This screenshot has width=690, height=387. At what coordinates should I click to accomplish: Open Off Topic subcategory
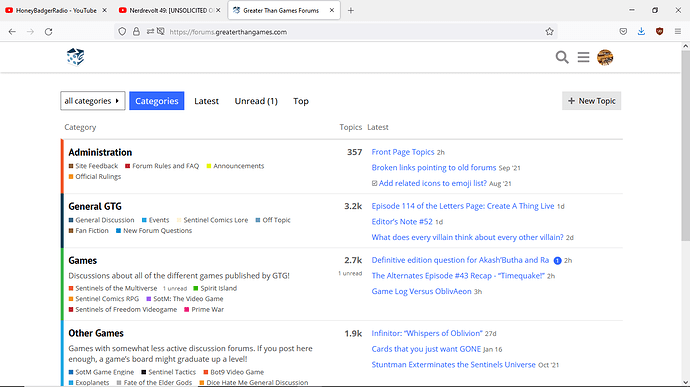(273, 220)
